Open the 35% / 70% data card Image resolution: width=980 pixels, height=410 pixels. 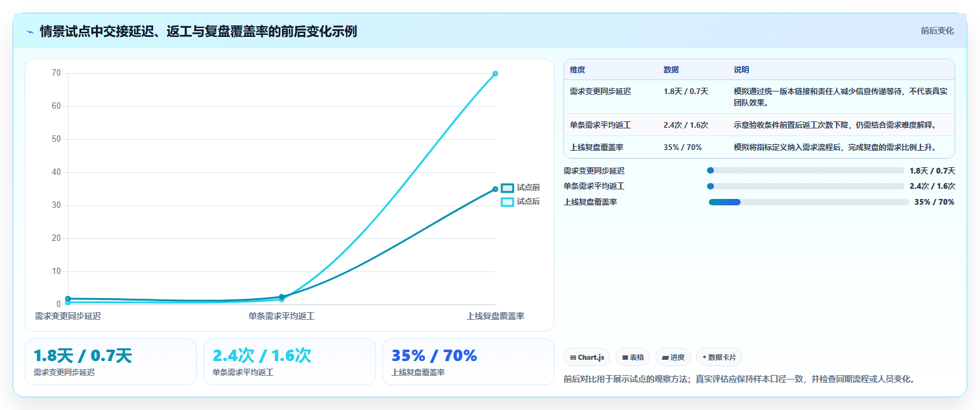pyautogui.click(x=469, y=362)
